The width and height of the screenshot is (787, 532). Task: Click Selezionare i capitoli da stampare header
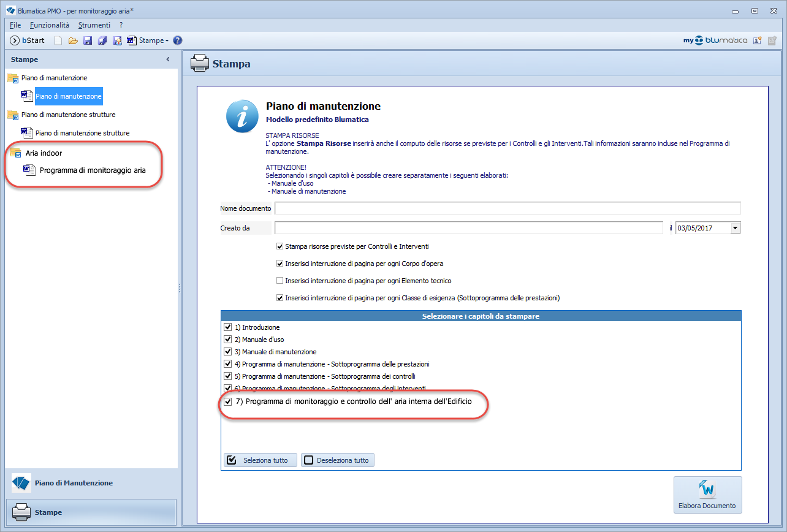pyautogui.click(x=481, y=316)
